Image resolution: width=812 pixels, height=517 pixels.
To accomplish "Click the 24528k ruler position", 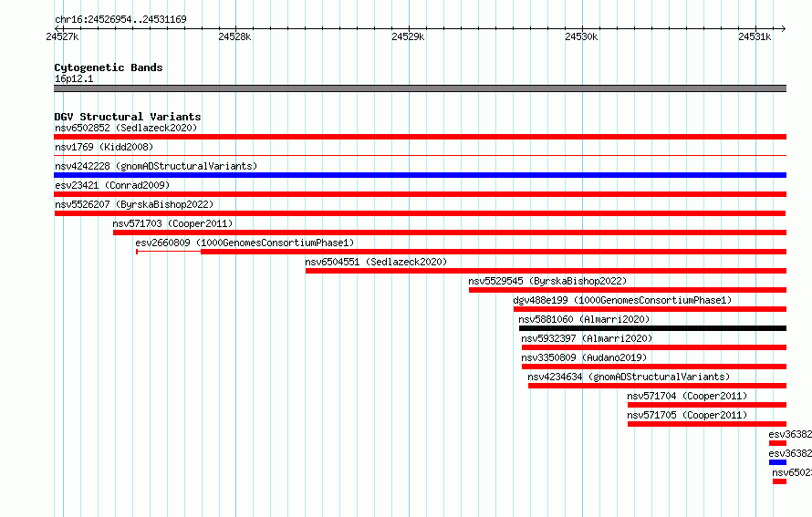I will click(x=234, y=36).
